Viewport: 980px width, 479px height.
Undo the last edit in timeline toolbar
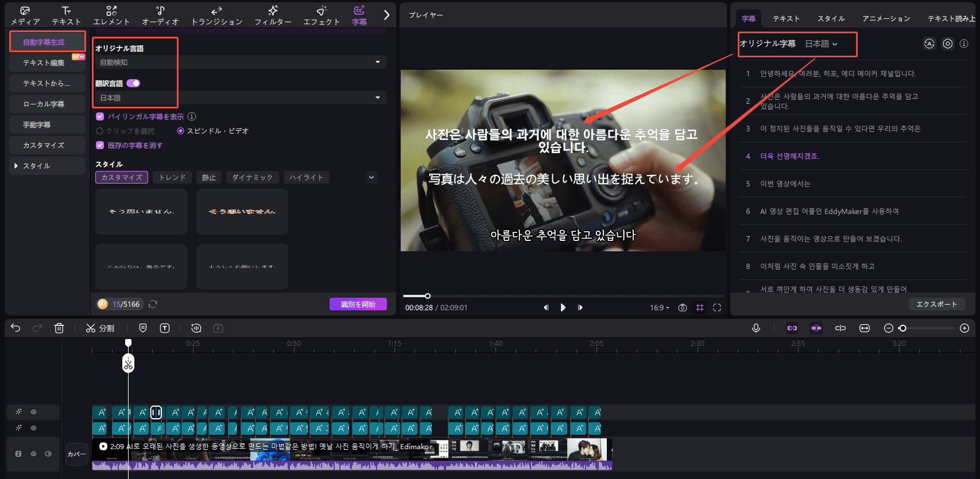[x=16, y=328]
